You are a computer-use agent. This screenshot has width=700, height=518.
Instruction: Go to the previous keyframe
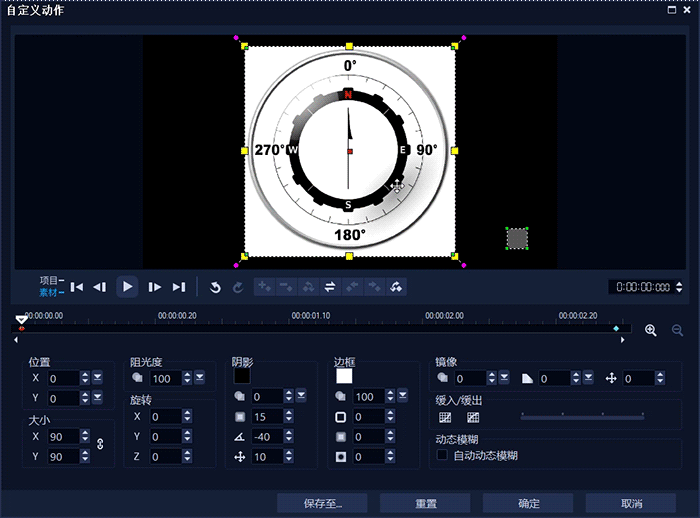(x=352, y=287)
